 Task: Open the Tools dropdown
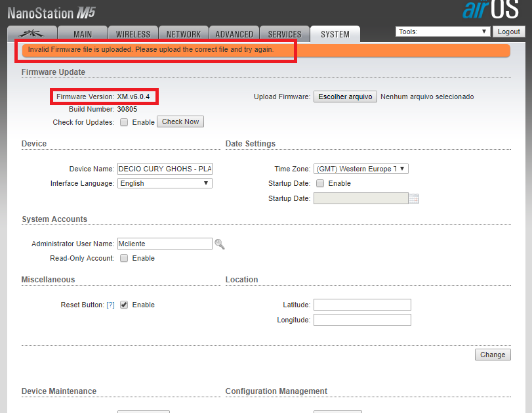pyautogui.click(x=443, y=32)
